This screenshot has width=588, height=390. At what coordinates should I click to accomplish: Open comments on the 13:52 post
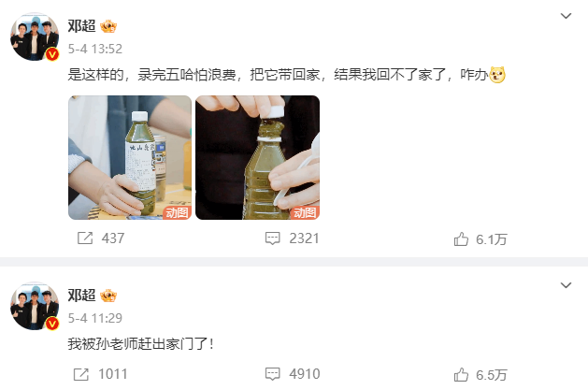(273, 238)
